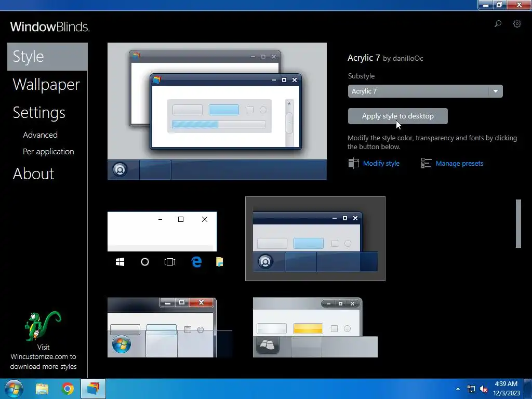This screenshot has width=532, height=399.
Task: Show hidden tray icons arrow
Action: click(x=458, y=389)
